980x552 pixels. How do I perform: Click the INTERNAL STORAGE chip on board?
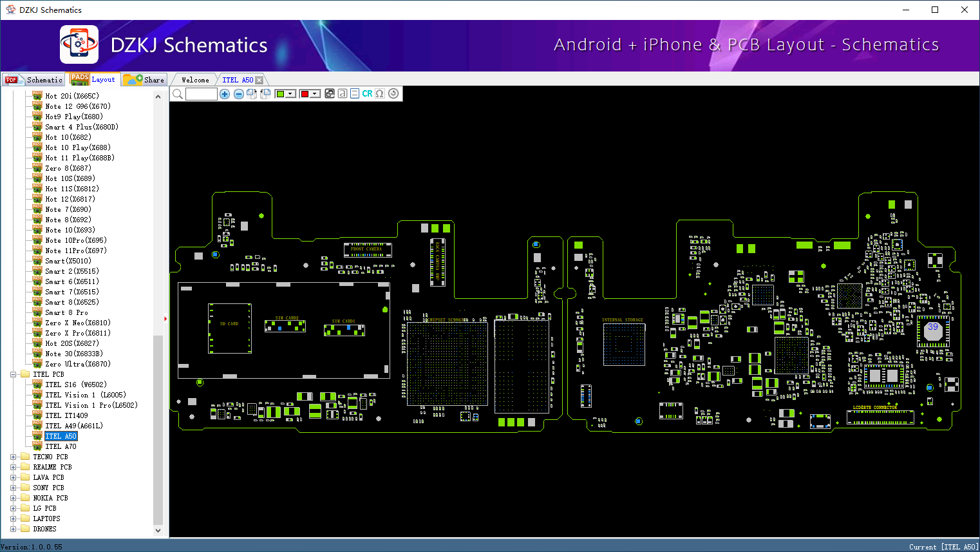(x=624, y=345)
